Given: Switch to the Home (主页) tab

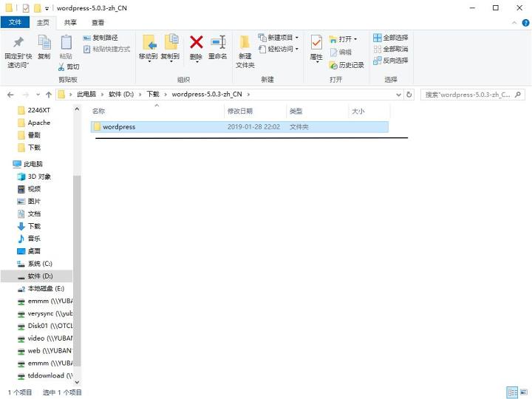Looking at the screenshot, I should [43, 23].
